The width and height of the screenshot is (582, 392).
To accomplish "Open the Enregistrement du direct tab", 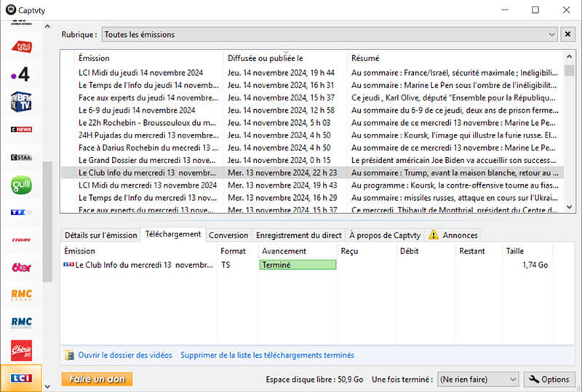I will coord(298,235).
